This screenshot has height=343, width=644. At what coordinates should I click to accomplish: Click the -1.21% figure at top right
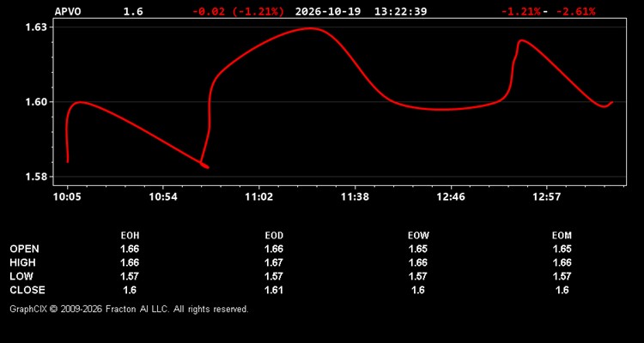click(521, 11)
